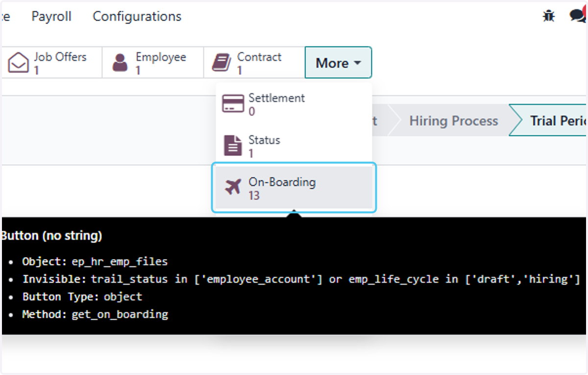Click the Contract book icon
The height and width of the screenshot is (375, 588).
(x=221, y=63)
